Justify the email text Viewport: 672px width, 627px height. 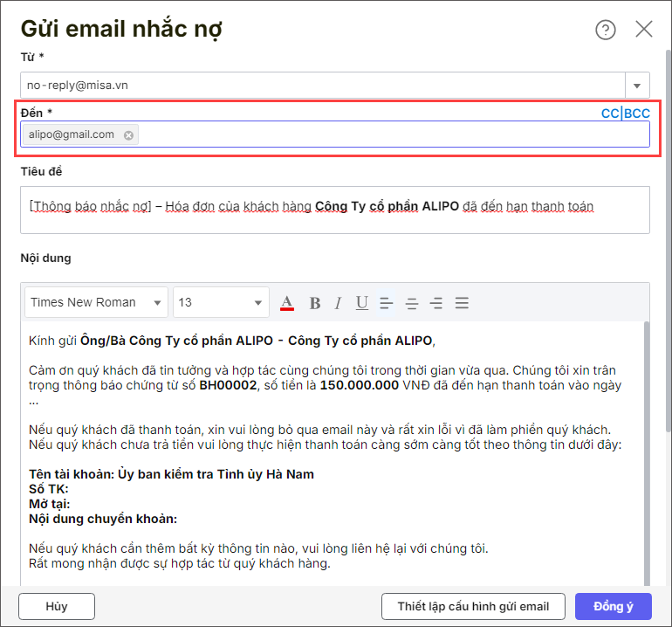[x=462, y=303]
